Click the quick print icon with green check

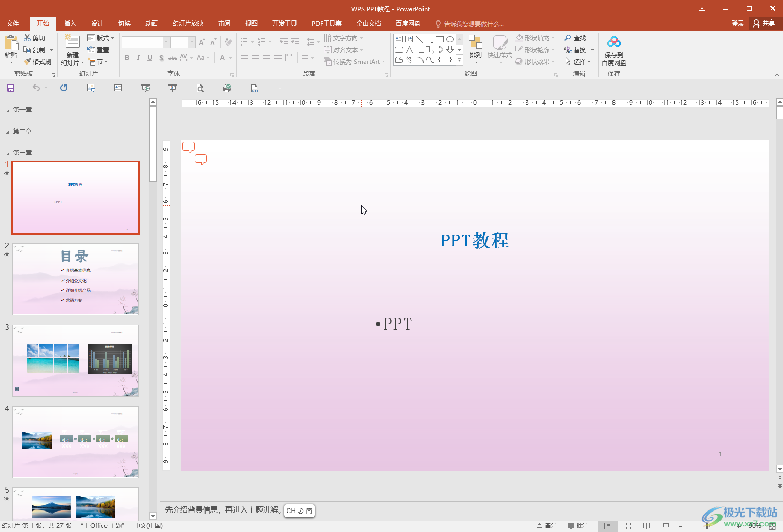coord(227,88)
